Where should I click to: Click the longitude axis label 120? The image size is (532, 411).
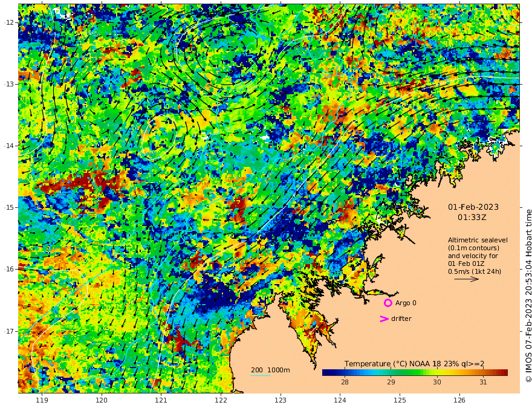coord(102,400)
